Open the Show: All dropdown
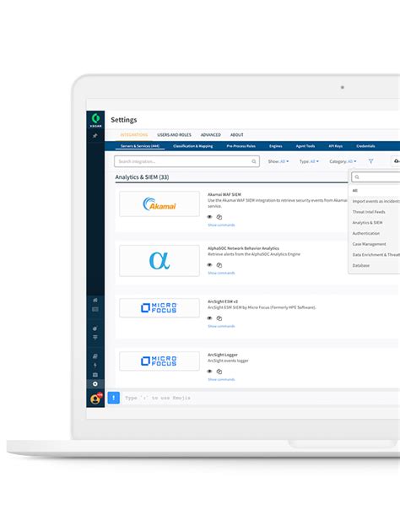Viewport: 400px width, 532px height. [278, 161]
